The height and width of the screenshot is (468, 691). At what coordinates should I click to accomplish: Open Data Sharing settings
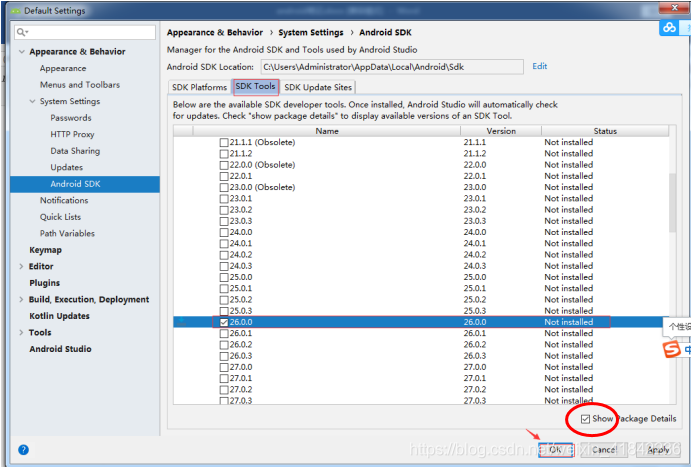click(75, 151)
